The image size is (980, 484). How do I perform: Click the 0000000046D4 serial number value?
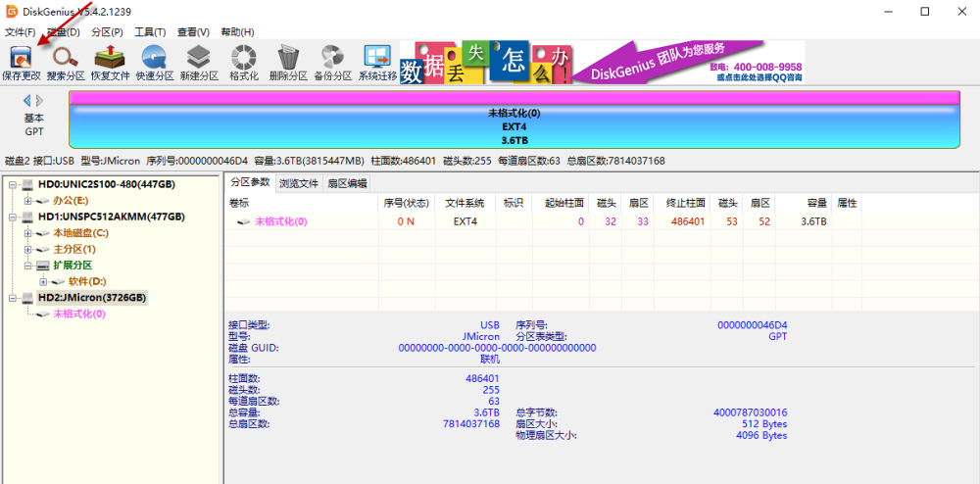coord(753,325)
